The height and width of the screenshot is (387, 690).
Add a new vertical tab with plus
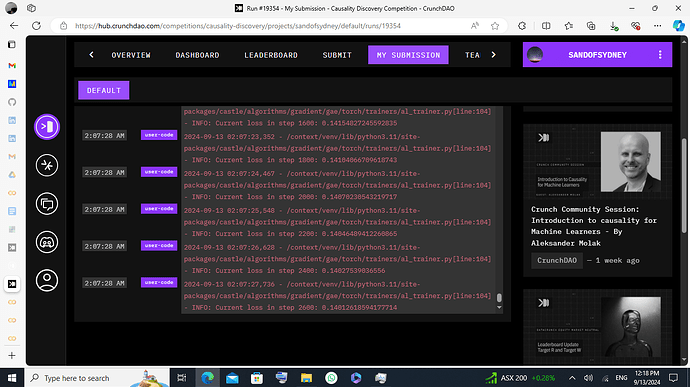point(12,355)
